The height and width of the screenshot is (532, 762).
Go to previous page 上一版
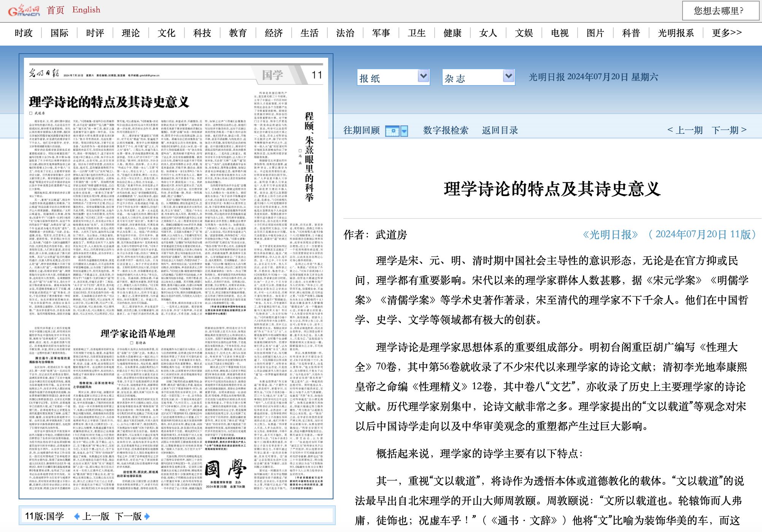tap(96, 516)
